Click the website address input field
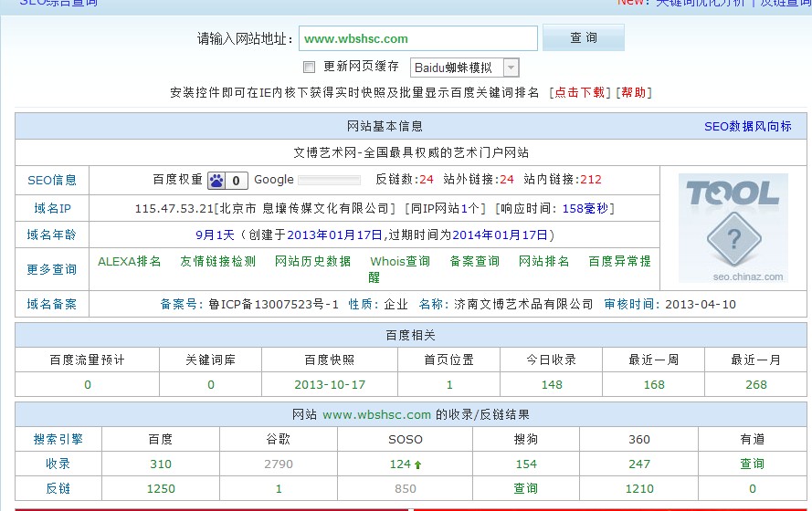Screen dimensions: 812x511 (x=418, y=39)
